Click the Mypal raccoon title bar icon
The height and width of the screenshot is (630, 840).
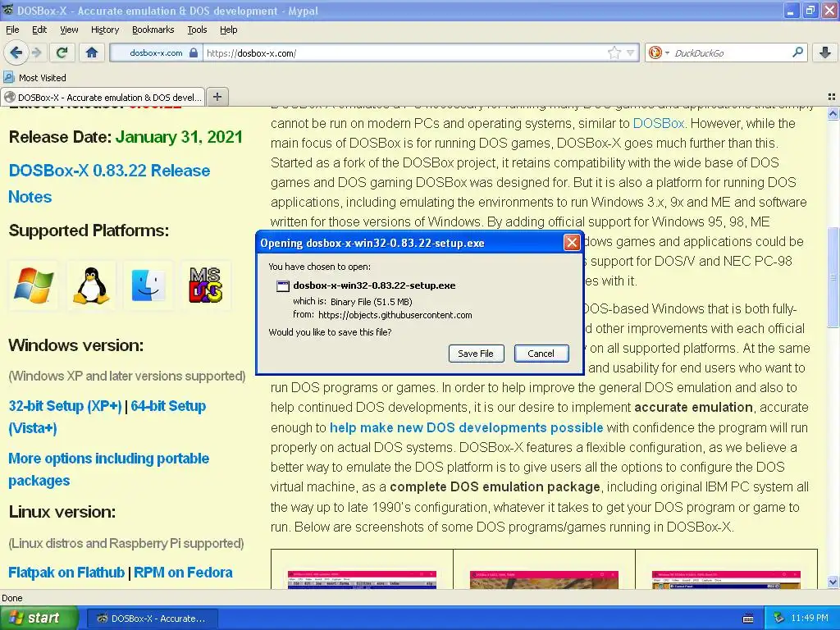pos(8,10)
